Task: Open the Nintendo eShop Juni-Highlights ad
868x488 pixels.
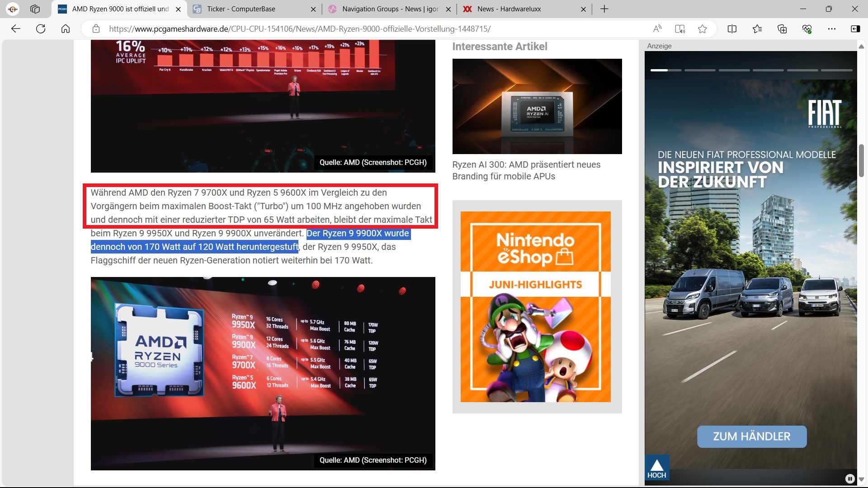Action: tap(535, 306)
